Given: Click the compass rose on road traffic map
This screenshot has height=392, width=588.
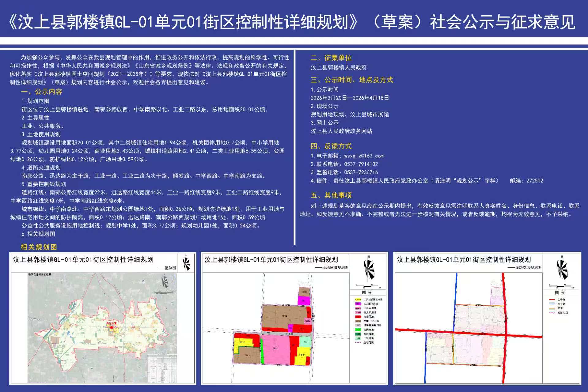Looking at the screenshot, I should coord(562,269).
